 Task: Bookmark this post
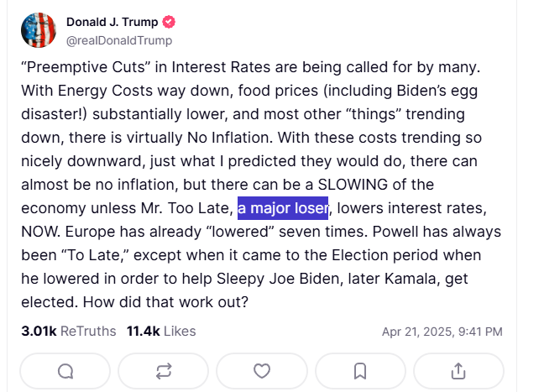click(x=360, y=371)
